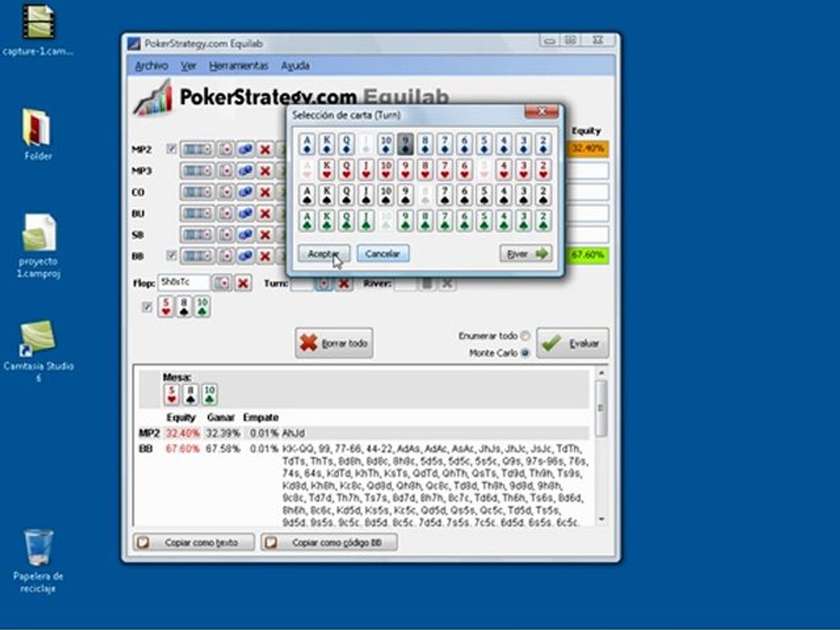Open the capture-1.cam desktop file

coord(38,31)
